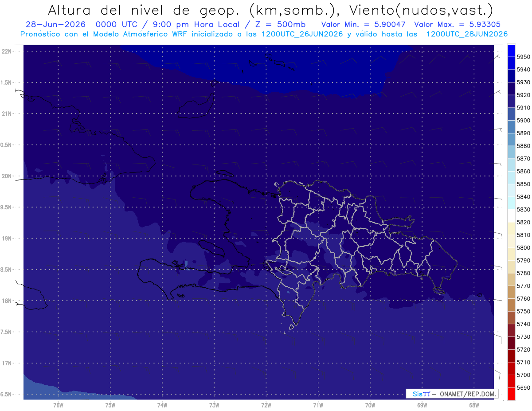This screenshot has width=532, height=411.
Task: Pick the bright red swatch below 5690
Action: pos(511,394)
